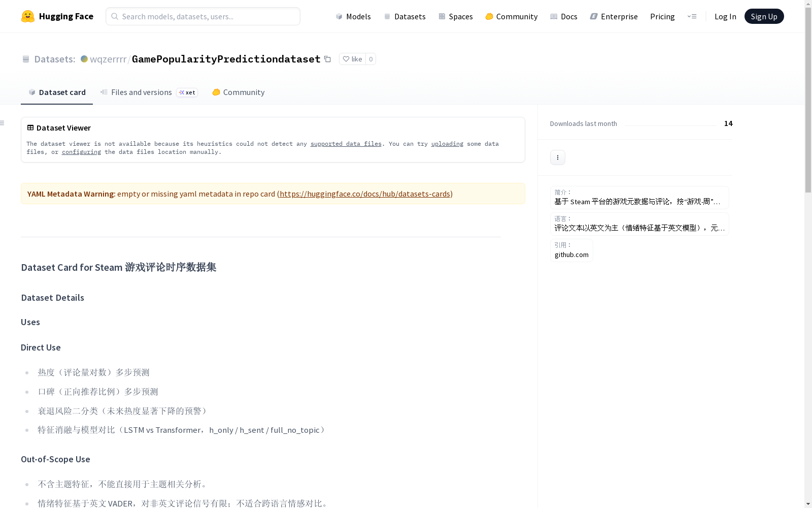Click the xet badge

pyautogui.click(x=187, y=92)
